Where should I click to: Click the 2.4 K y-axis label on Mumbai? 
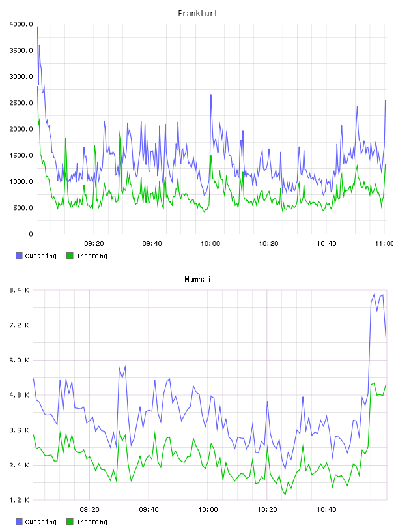coord(19,465)
